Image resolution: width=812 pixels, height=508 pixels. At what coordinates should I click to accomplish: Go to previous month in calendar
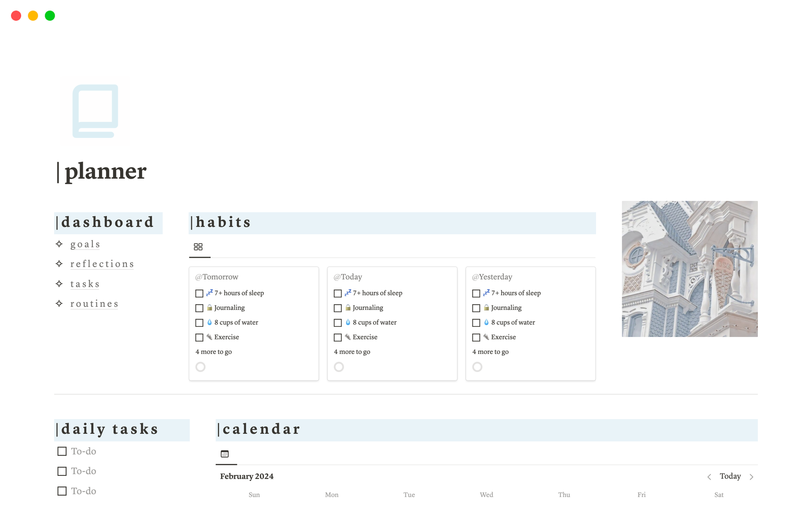tap(709, 477)
